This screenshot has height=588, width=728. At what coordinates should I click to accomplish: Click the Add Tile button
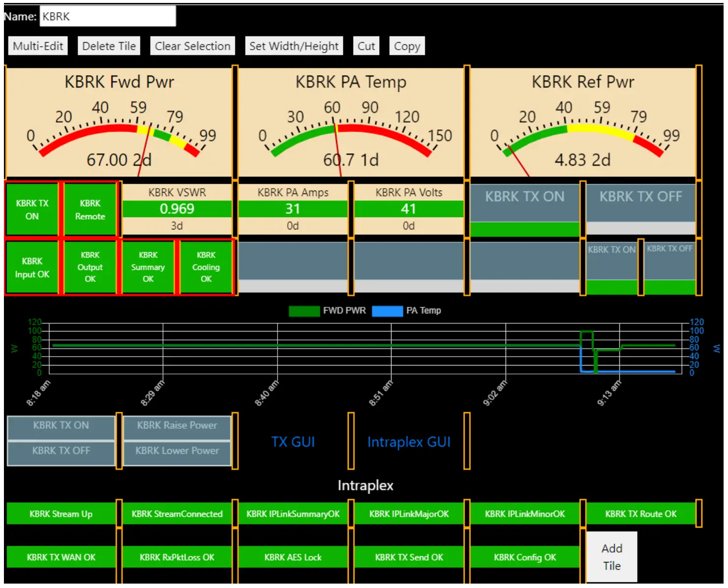612,557
